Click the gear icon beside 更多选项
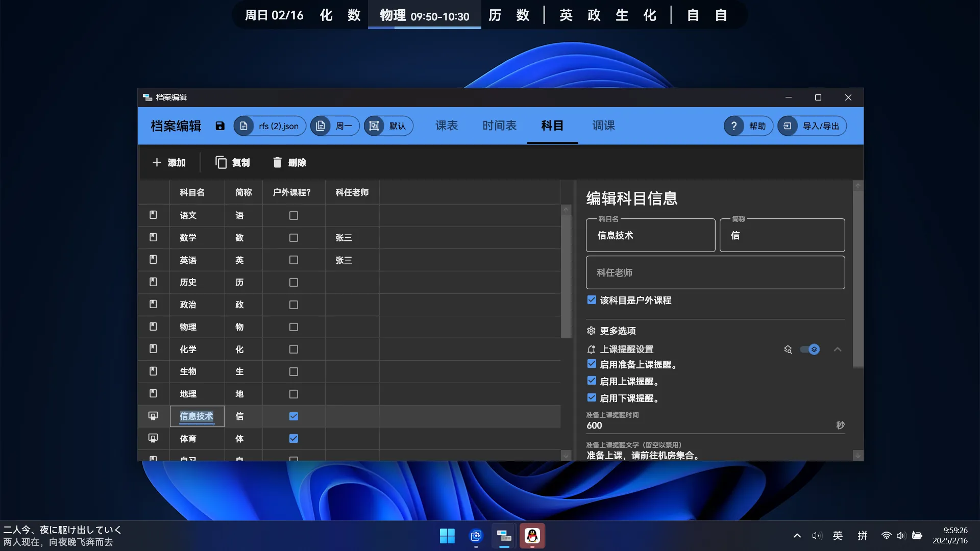The height and width of the screenshot is (551, 980). pyautogui.click(x=591, y=331)
